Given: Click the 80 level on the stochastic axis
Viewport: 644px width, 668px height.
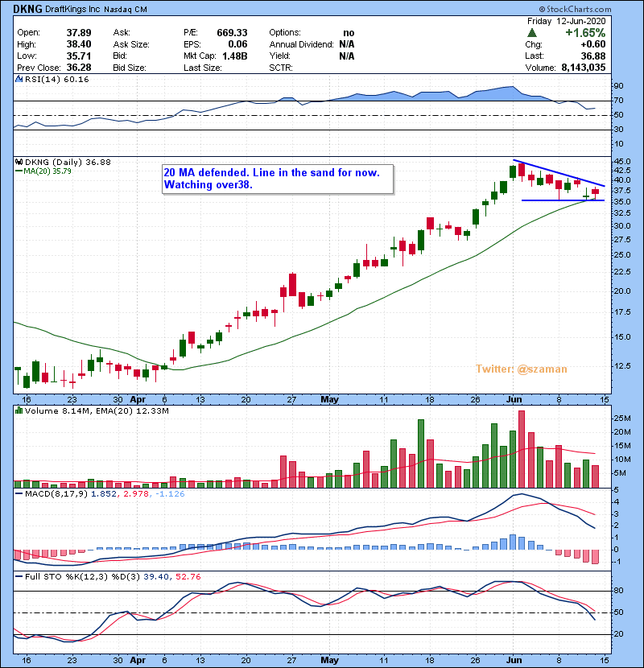Looking at the screenshot, I should coord(618,591).
